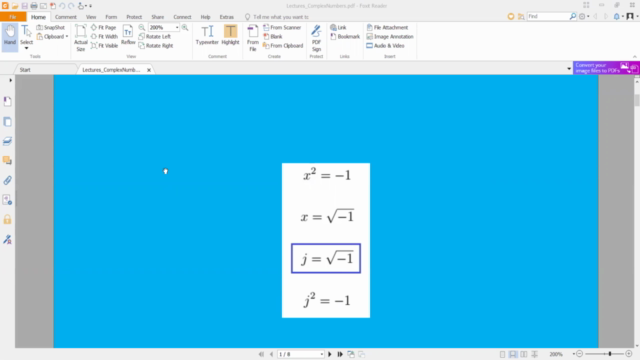This screenshot has height=360, width=640.
Task: Activate the Select text tool
Action: tap(26, 34)
